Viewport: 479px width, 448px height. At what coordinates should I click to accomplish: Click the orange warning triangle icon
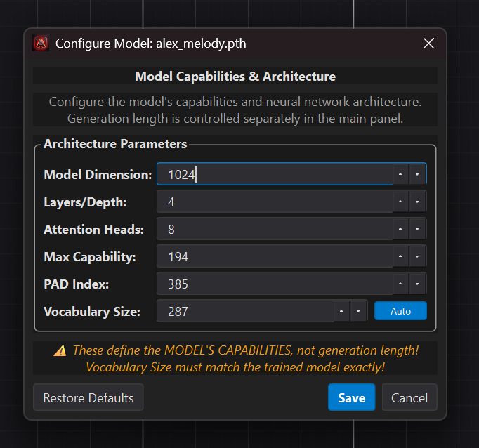point(60,350)
